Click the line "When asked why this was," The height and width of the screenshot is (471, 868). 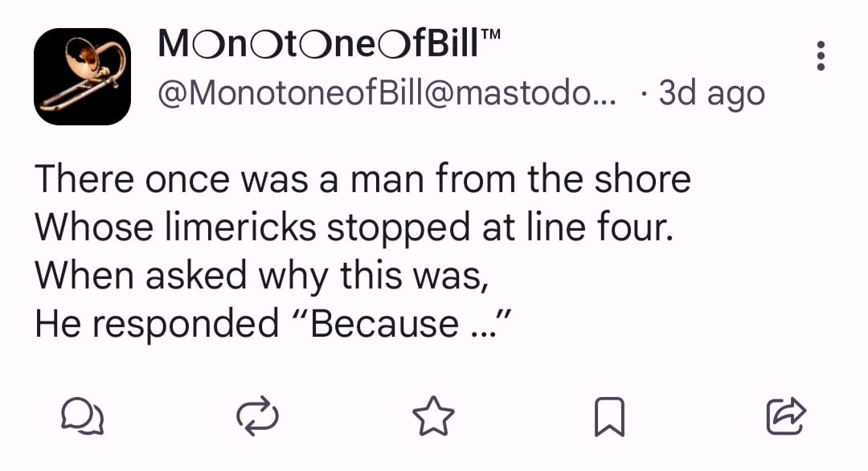pyautogui.click(x=262, y=276)
